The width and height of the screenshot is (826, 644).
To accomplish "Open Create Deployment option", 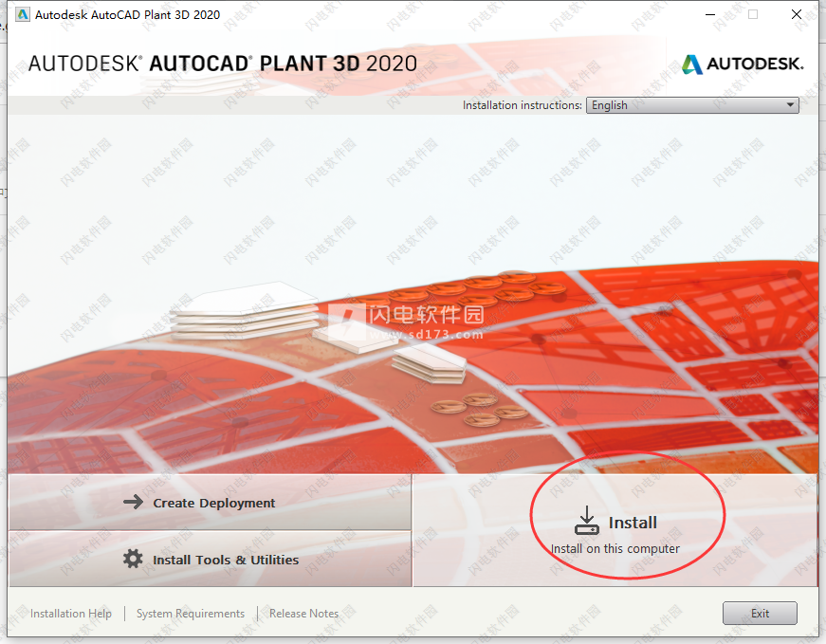I will 211,503.
